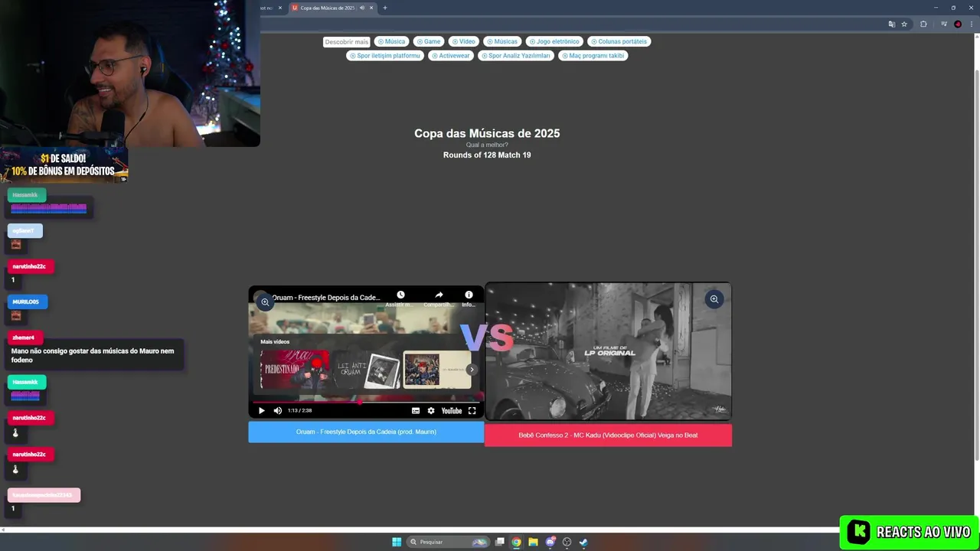
Task: Select the Músicas tag
Action: (501, 41)
